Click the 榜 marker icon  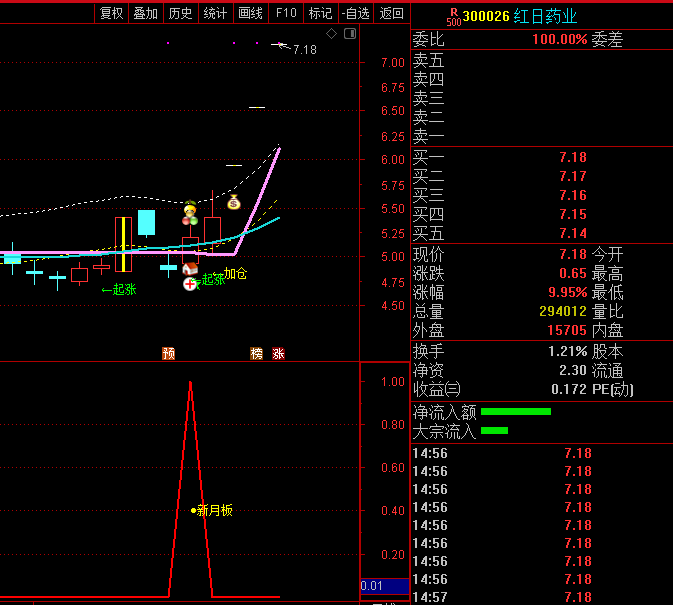(256, 353)
